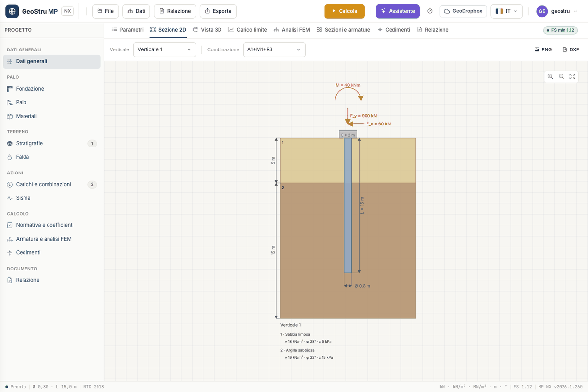Image resolution: width=588 pixels, height=392 pixels.
Task: Export section as DXF file
Action: click(571, 49)
